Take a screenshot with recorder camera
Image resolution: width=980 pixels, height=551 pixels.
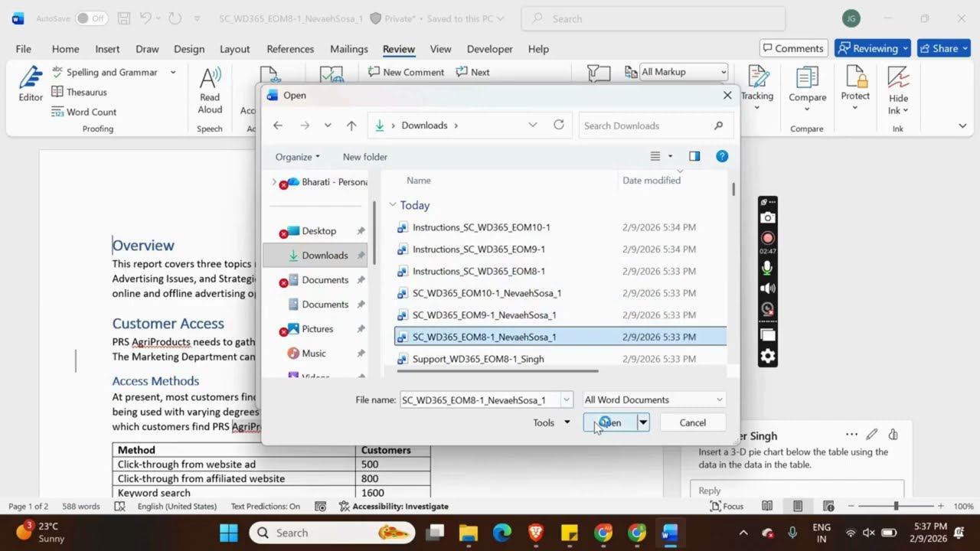click(767, 218)
